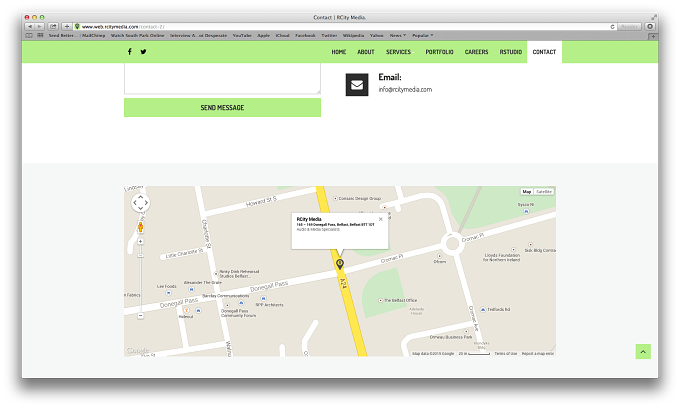Click the Terms of Use map link
Image resolution: width=680 pixels, height=408 pixels.
[506, 354]
